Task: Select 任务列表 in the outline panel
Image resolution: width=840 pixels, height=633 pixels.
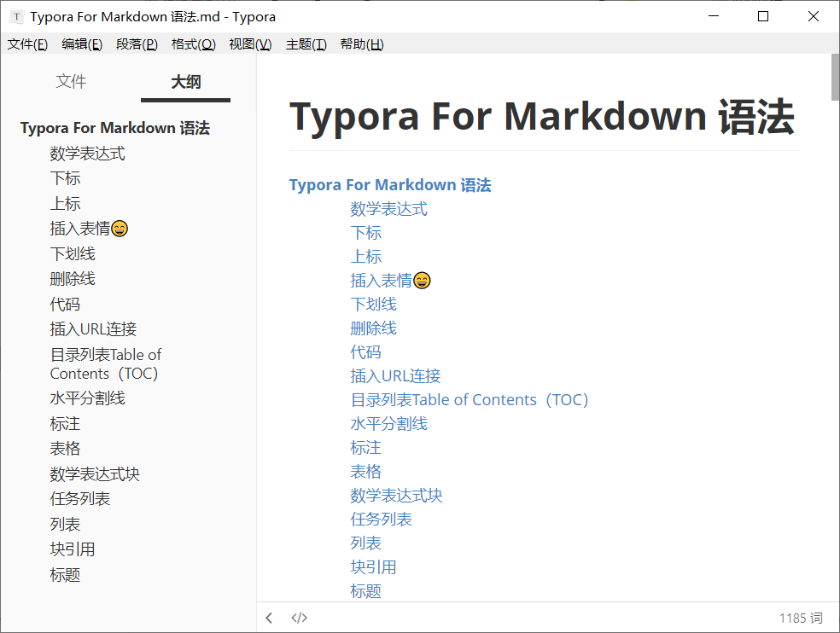Action: [x=80, y=499]
